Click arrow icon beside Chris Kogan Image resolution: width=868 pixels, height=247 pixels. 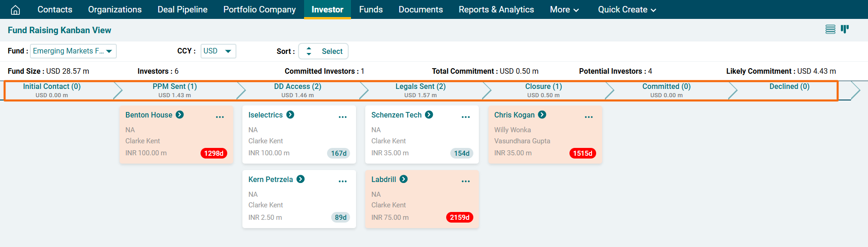(542, 115)
